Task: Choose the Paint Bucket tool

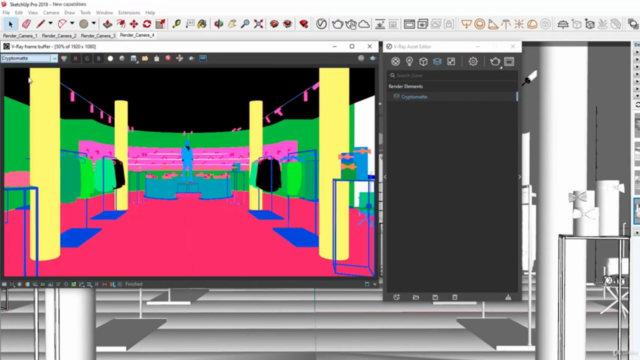Action: [202, 24]
